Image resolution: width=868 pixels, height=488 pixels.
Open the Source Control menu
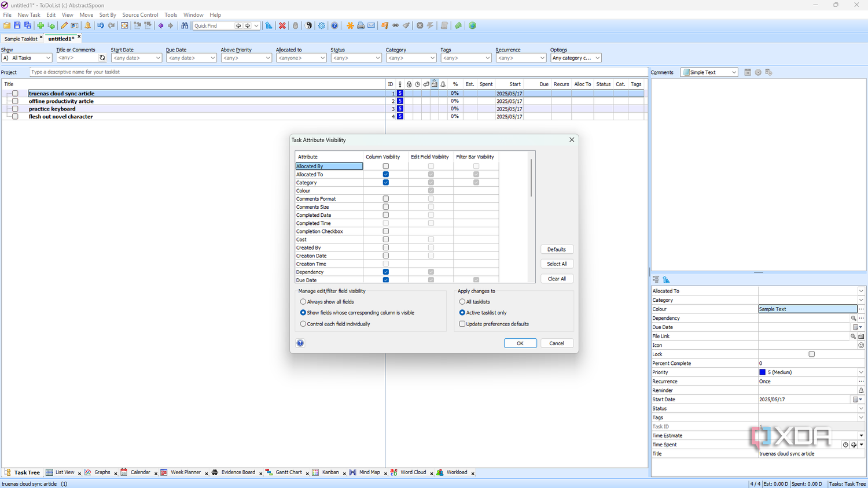140,15
